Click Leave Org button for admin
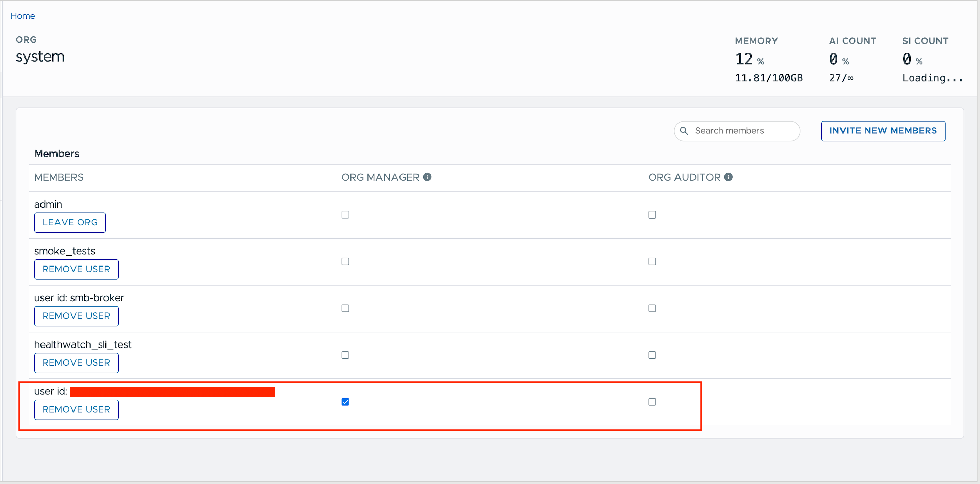This screenshot has height=484, width=980. pos(70,222)
